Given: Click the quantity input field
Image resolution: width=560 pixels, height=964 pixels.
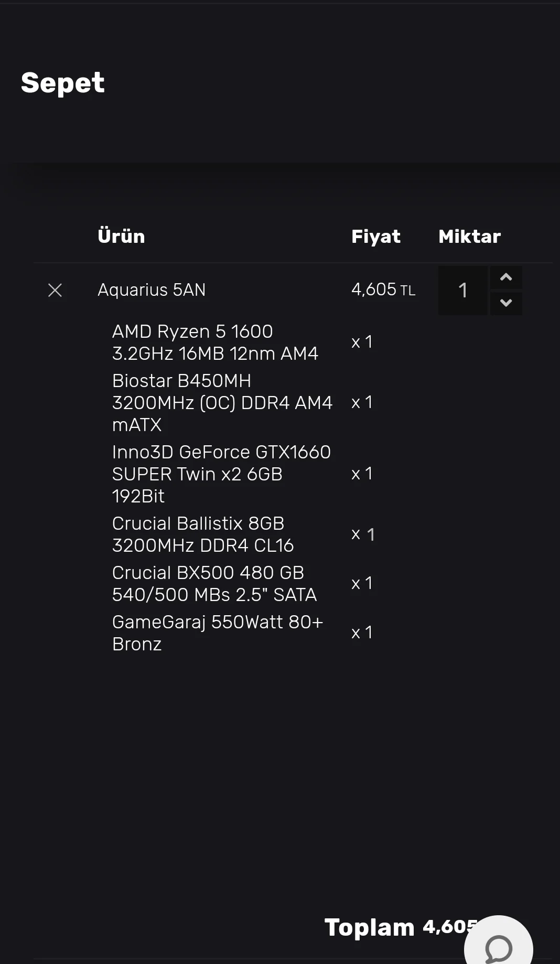Looking at the screenshot, I should [462, 291].
